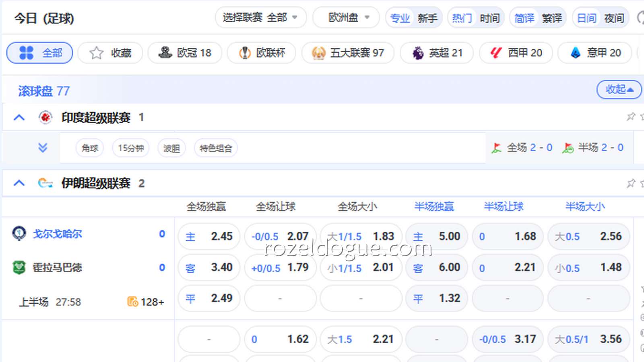Switch to 半场大小 column header
Image resolution: width=644 pixels, height=362 pixels.
point(585,206)
